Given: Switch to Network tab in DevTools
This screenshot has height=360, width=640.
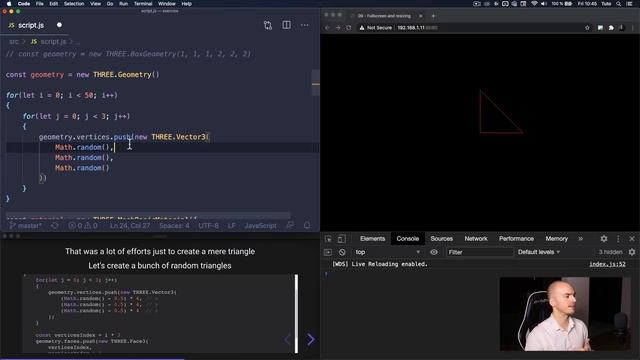Looking at the screenshot, I should (476, 239).
